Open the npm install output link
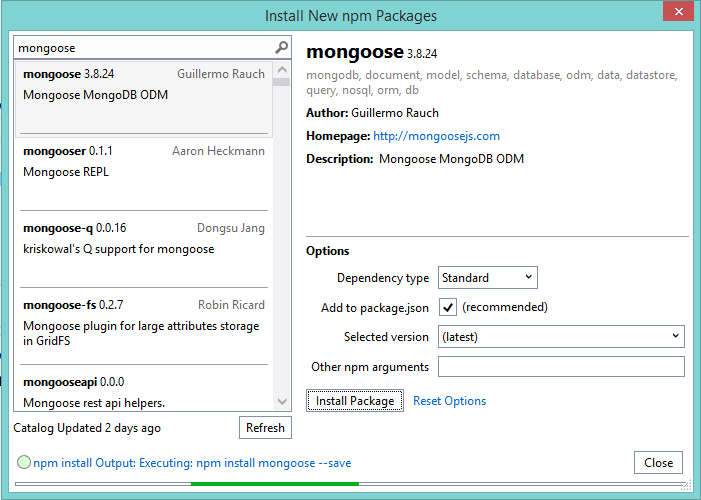The width and height of the screenshot is (701, 500). 192,463
